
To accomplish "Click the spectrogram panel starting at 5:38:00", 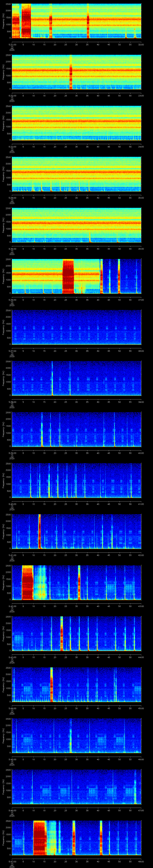I will 76,378.
